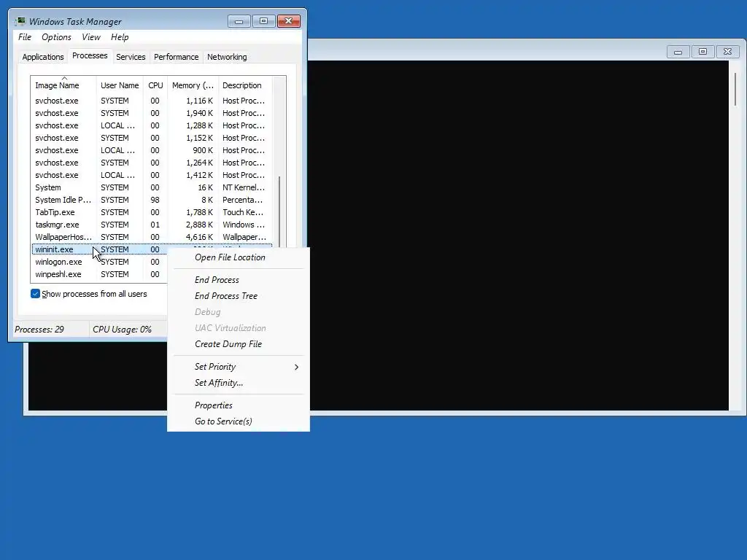The width and height of the screenshot is (747, 560).
Task: Toggle Show processes from all users checkbox
Action: 35,294
